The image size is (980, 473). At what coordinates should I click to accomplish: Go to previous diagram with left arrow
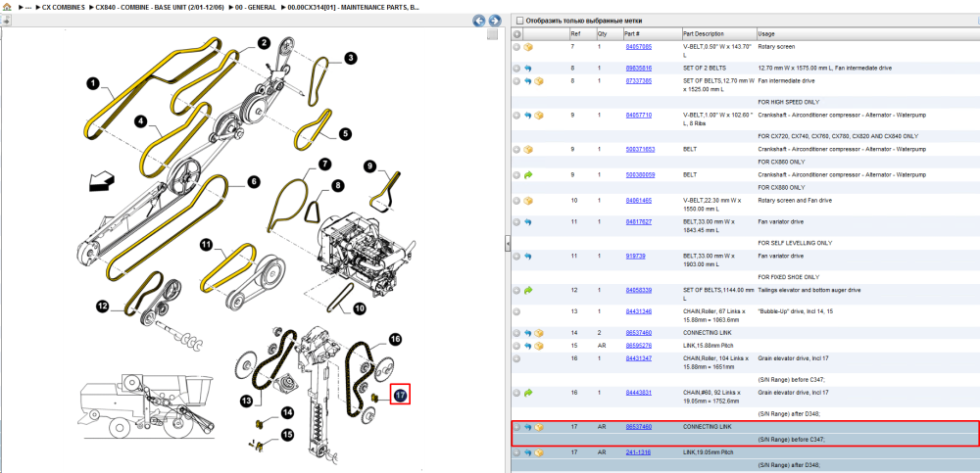click(479, 21)
